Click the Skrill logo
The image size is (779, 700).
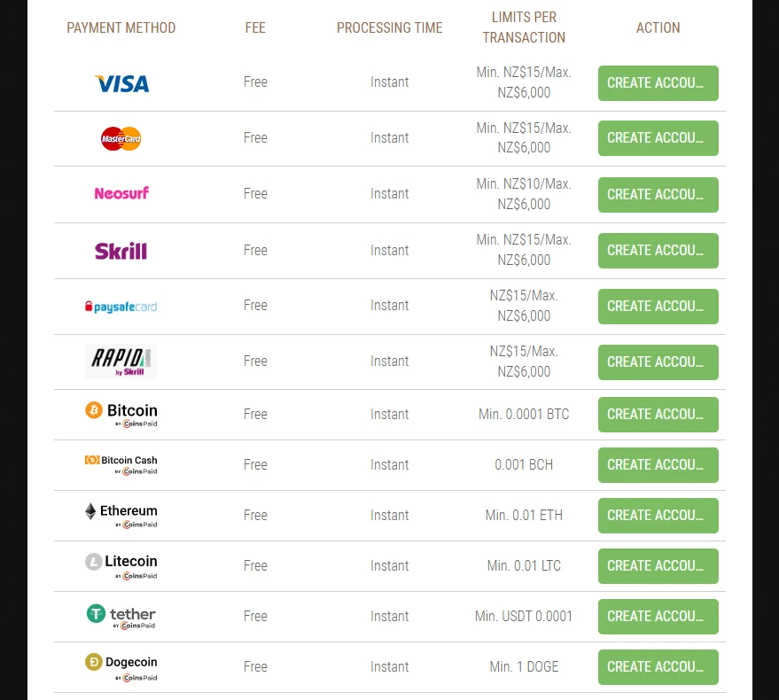click(121, 251)
